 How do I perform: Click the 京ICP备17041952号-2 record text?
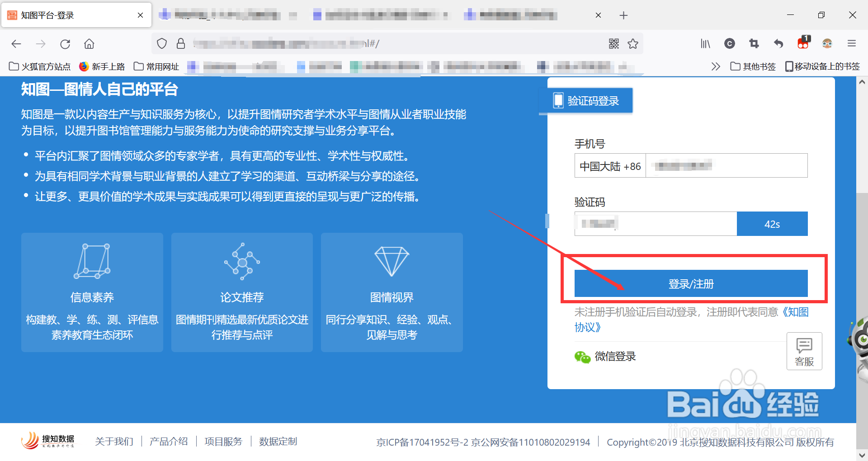pyautogui.click(x=422, y=442)
